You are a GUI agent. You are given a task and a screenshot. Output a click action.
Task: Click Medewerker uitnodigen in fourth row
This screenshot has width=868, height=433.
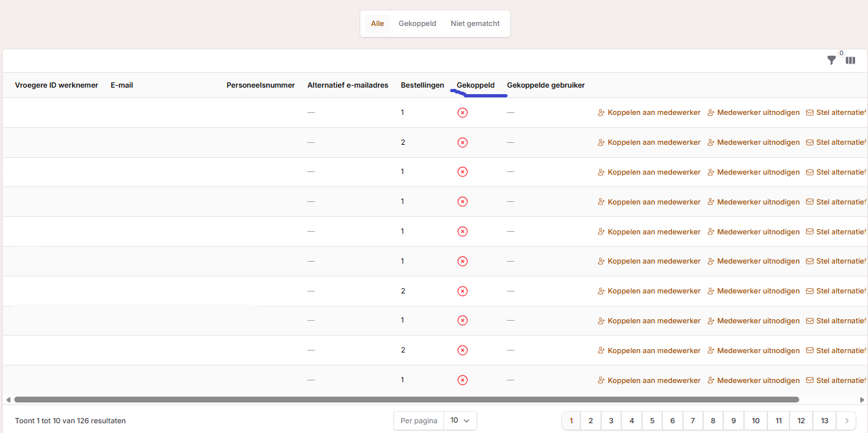tap(754, 202)
